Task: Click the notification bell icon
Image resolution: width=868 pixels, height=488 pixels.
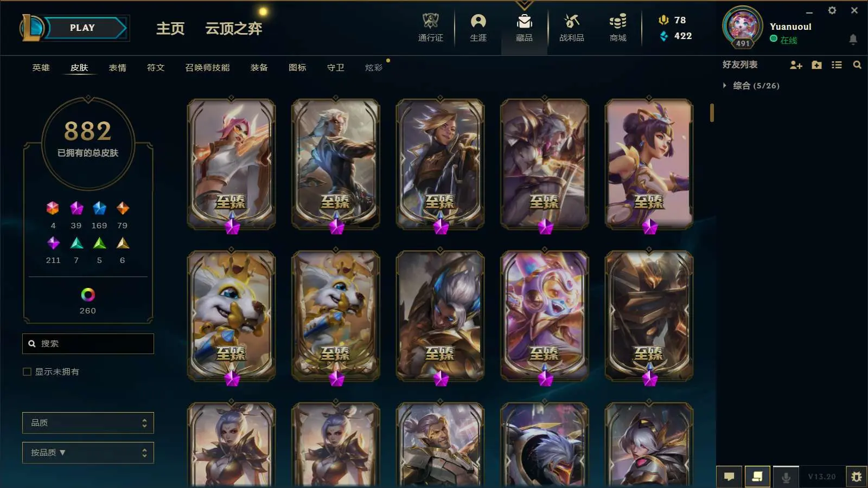Action: pos(853,39)
